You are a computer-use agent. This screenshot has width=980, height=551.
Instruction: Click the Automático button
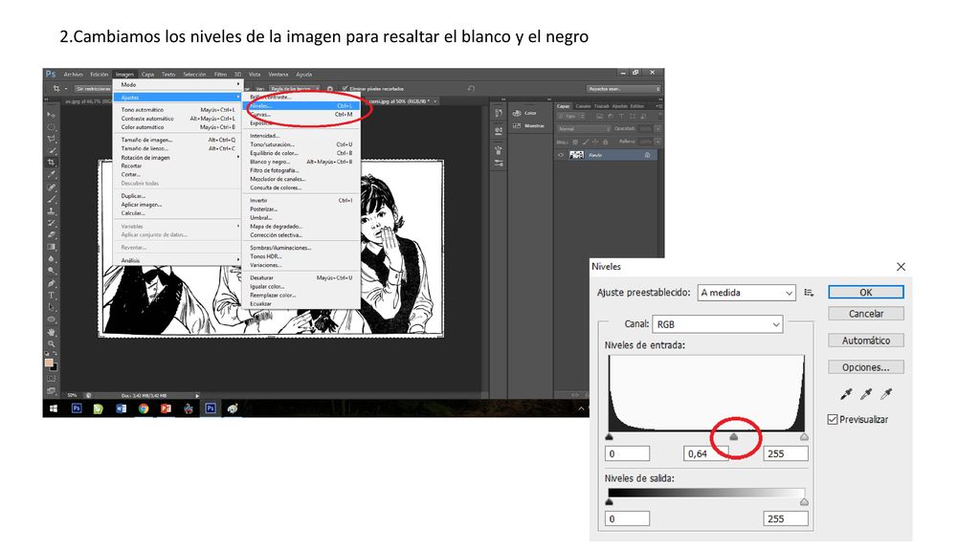click(x=865, y=341)
